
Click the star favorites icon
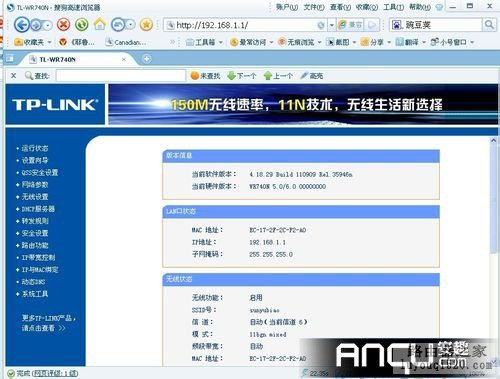pos(146,24)
